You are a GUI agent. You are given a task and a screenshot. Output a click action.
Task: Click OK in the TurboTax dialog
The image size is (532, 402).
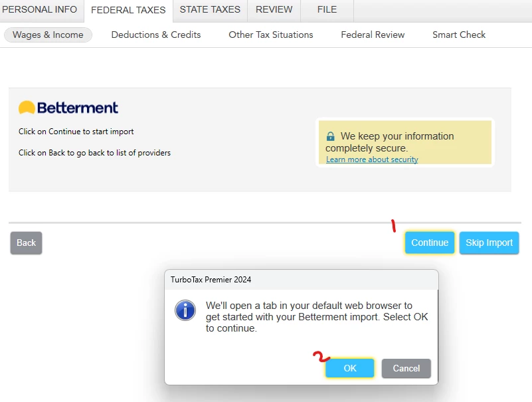click(x=350, y=368)
